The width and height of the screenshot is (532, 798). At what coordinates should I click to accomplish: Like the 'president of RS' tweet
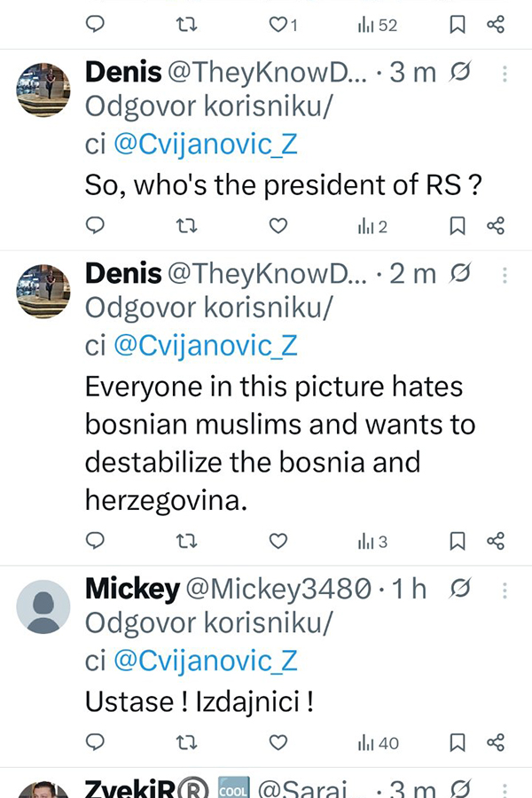(x=278, y=226)
